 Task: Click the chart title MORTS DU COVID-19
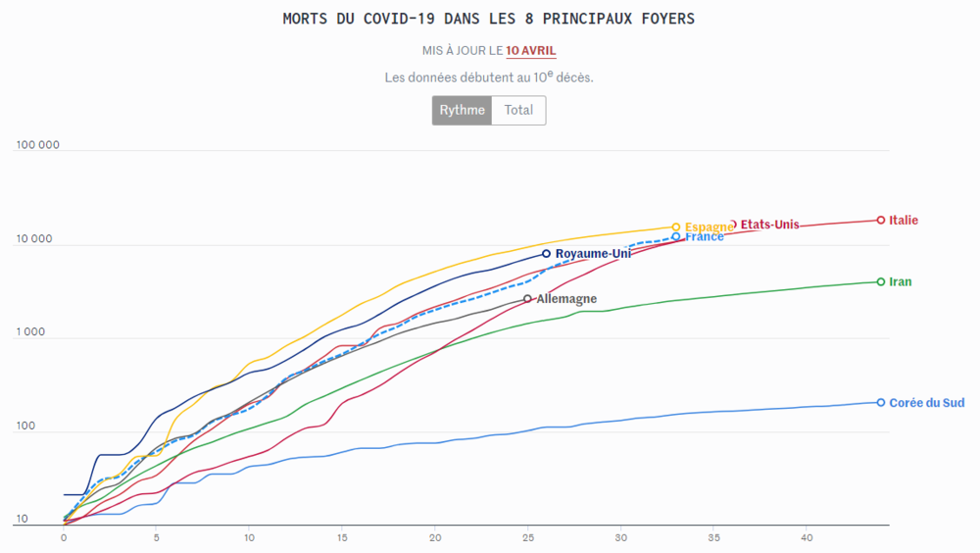click(x=489, y=19)
